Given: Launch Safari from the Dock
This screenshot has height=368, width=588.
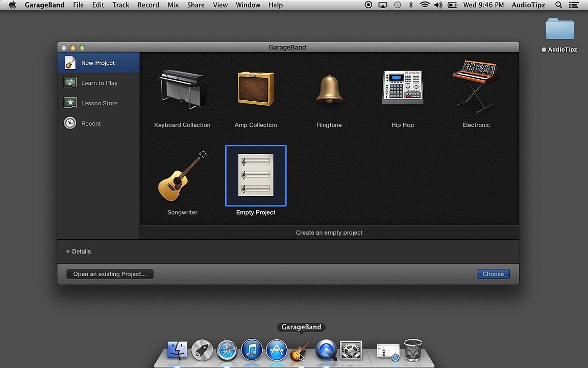Looking at the screenshot, I should point(227,350).
